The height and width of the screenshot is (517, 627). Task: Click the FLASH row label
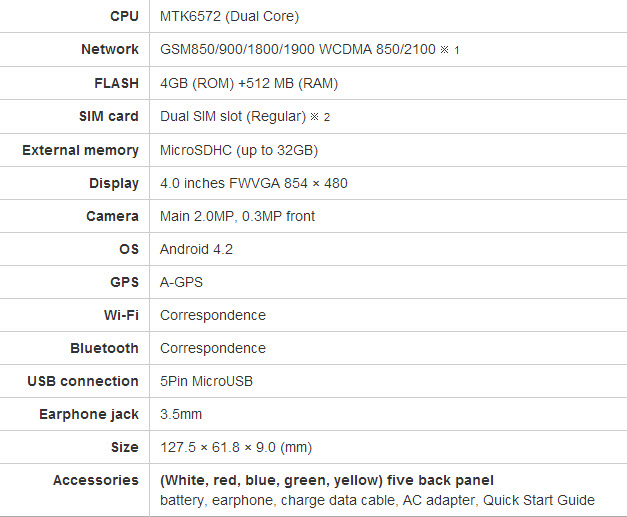point(114,83)
